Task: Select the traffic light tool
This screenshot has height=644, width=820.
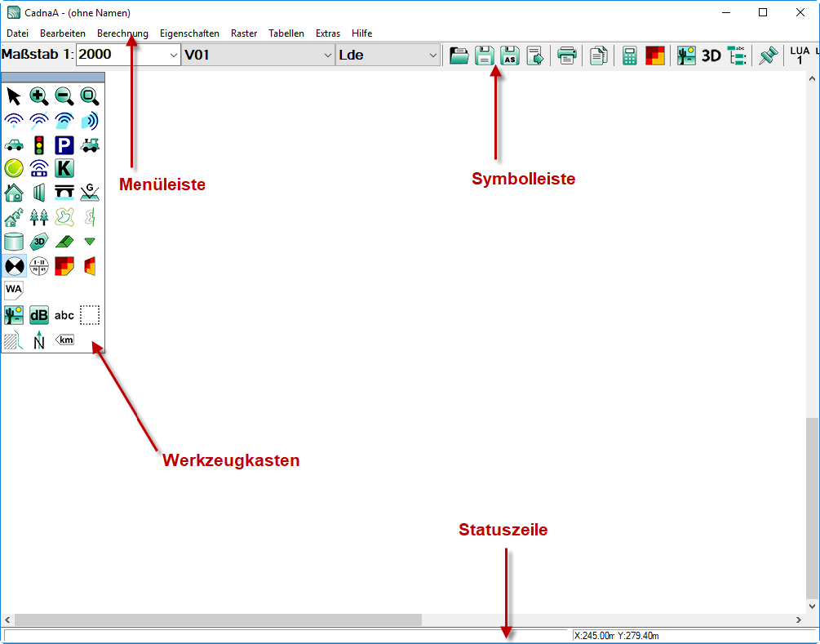Action: (38, 145)
